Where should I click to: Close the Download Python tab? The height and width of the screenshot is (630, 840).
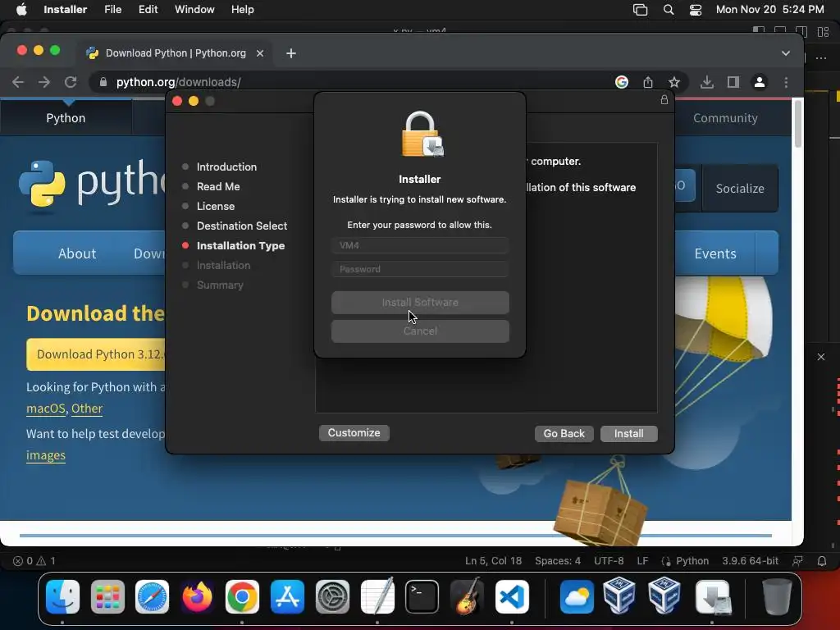260,53
